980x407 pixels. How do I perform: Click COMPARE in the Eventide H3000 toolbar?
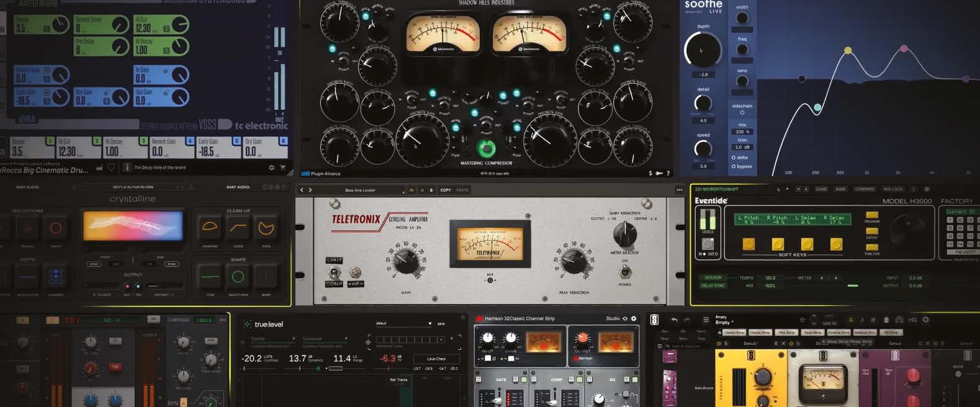pos(865,189)
